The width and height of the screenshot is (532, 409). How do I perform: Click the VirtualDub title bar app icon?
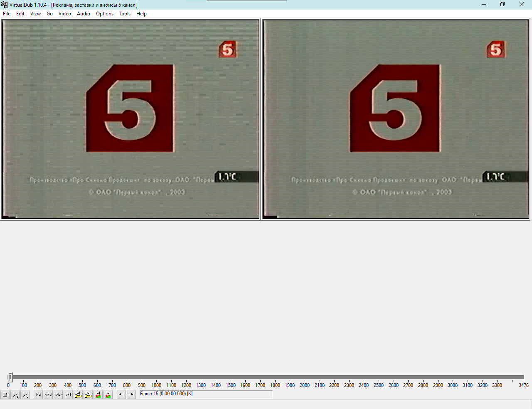[5, 5]
